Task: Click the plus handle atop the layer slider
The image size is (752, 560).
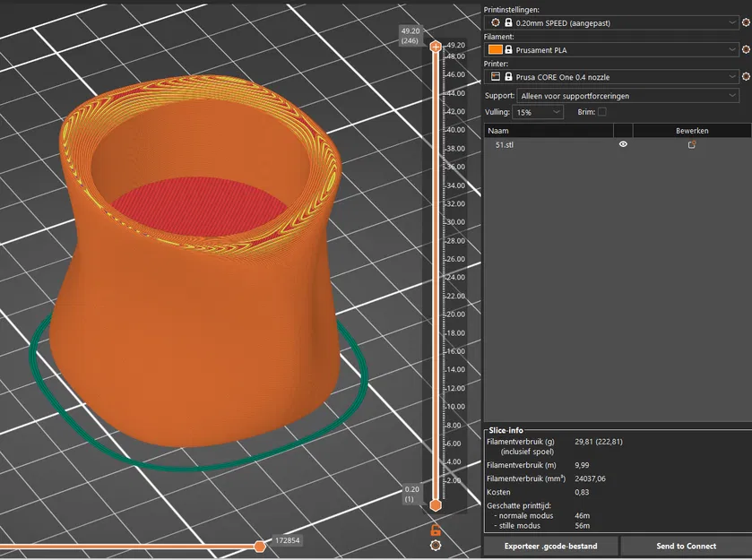Action: (x=436, y=46)
